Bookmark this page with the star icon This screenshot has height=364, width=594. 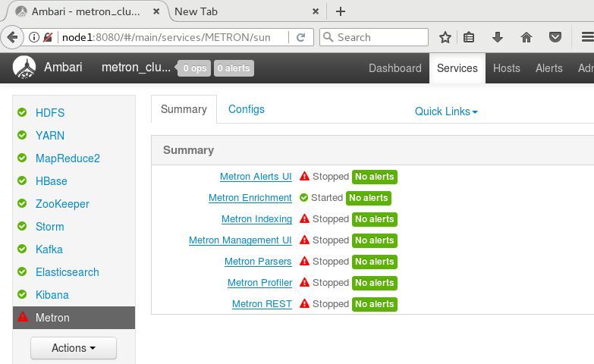[445, 37]
